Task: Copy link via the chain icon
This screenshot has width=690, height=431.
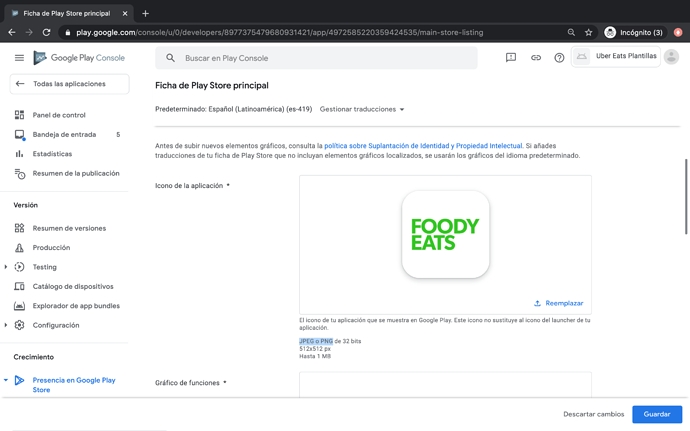Action: tap(535, 58)
